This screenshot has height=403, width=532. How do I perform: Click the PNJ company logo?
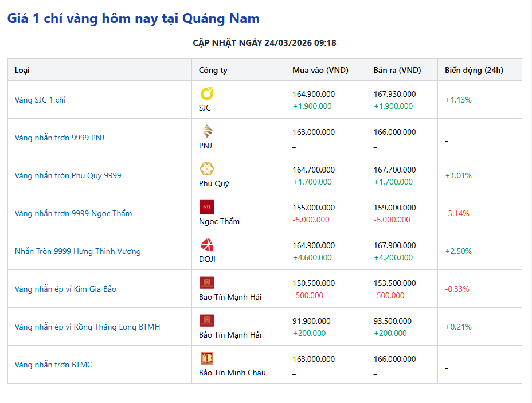point(206,131)
